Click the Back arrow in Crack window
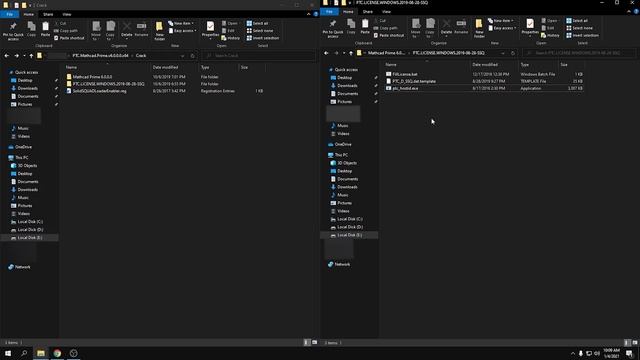The height and width of the screenshot is (360, 640). pos(7,56)
